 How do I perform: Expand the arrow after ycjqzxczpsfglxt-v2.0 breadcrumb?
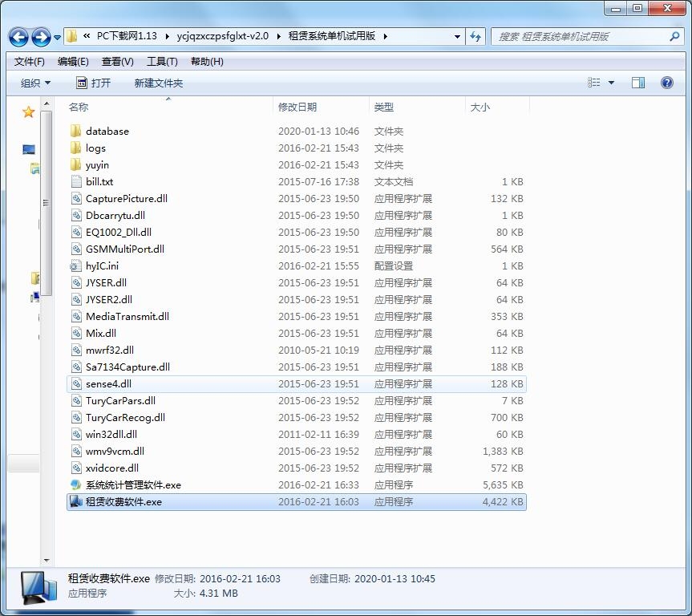point(279,37)
